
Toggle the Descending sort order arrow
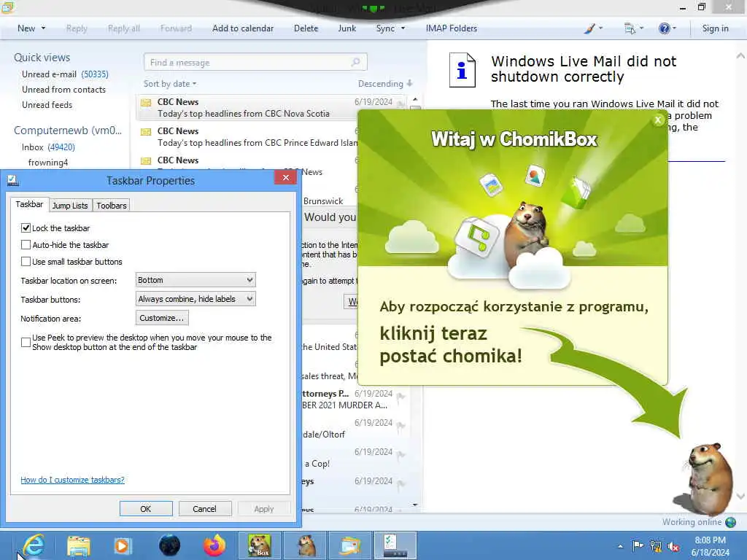point(410,83)
